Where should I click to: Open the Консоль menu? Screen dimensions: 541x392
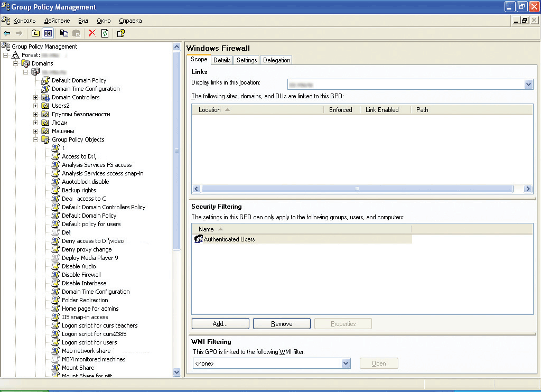click(24, 21)
